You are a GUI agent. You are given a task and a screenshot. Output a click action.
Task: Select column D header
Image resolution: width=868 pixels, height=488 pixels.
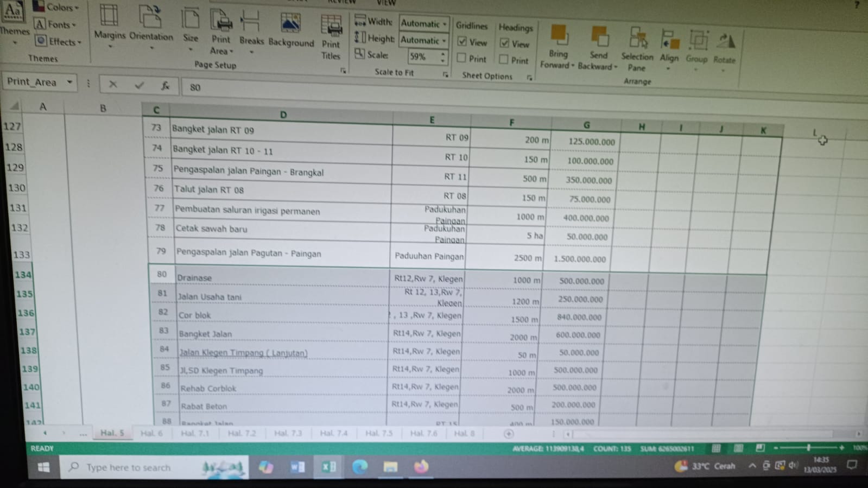point(283,115)
